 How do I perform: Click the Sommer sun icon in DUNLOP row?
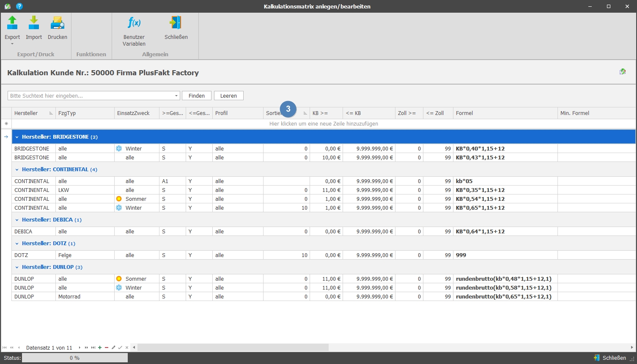click(119, 279)
